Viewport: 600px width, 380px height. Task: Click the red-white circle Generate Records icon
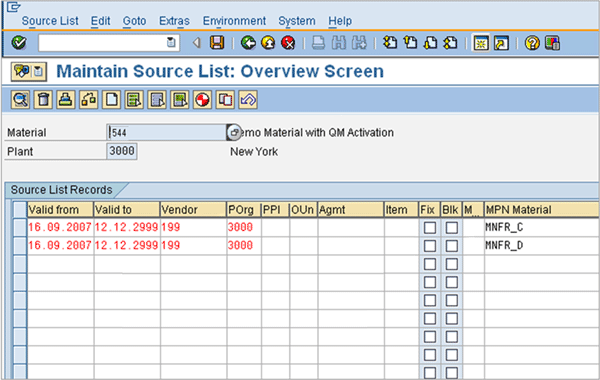(x=202, y=100)
